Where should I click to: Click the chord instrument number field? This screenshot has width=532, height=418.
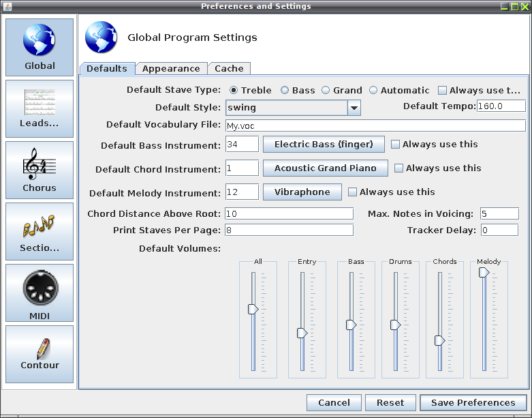click(242, 168)
